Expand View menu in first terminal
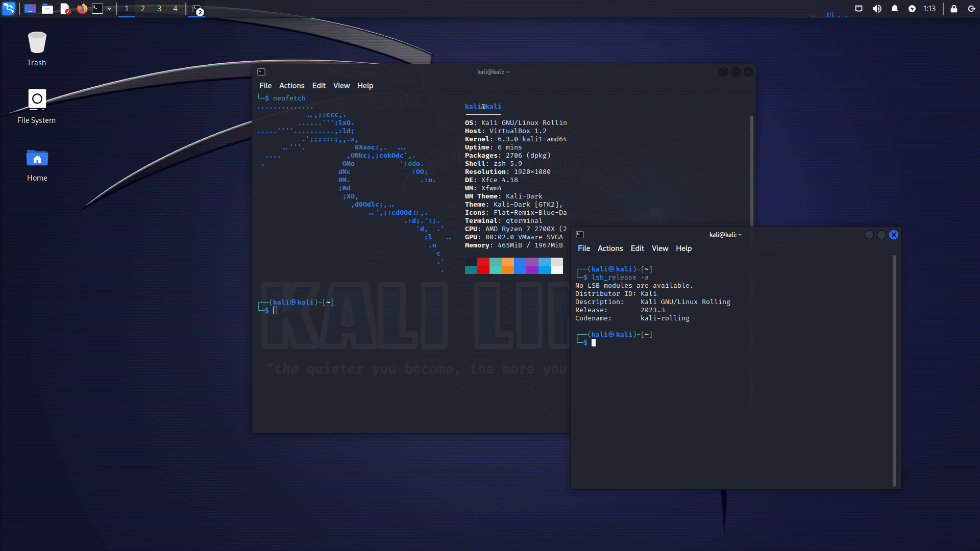 (340, 85)
